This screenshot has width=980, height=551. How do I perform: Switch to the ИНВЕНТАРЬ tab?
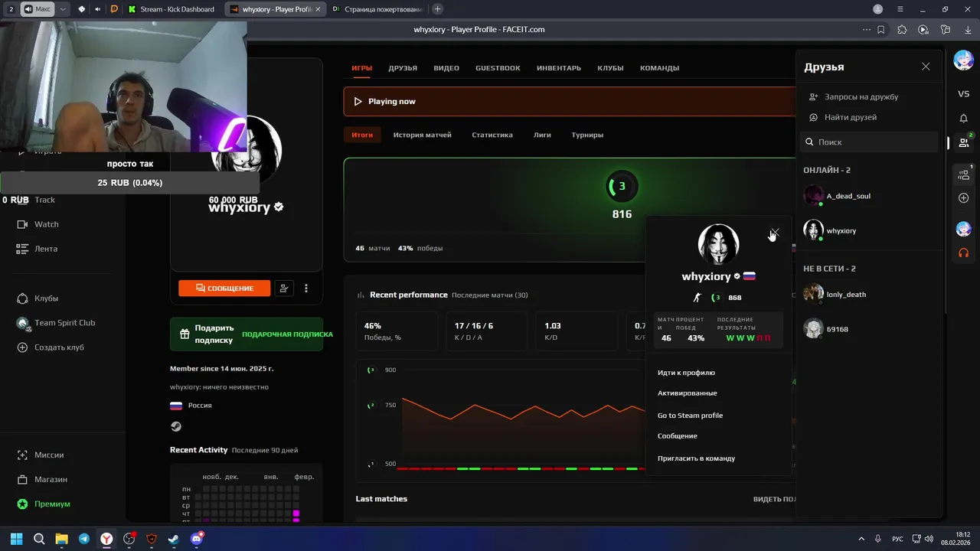(559, 68)
